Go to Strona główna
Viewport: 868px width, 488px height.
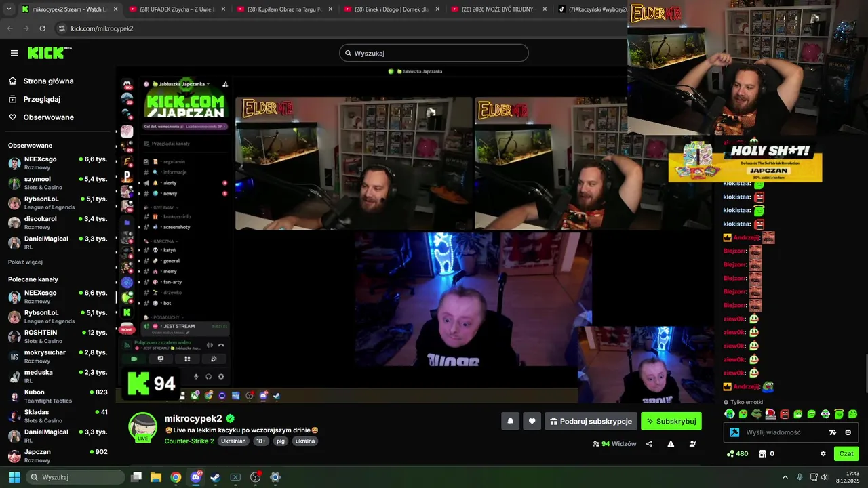pos(48,81)
